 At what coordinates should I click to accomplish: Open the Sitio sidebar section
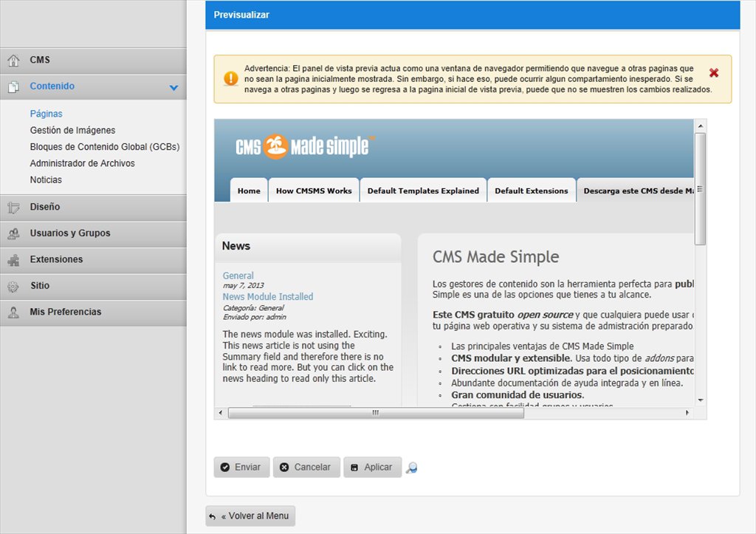(x=93, y=286)
